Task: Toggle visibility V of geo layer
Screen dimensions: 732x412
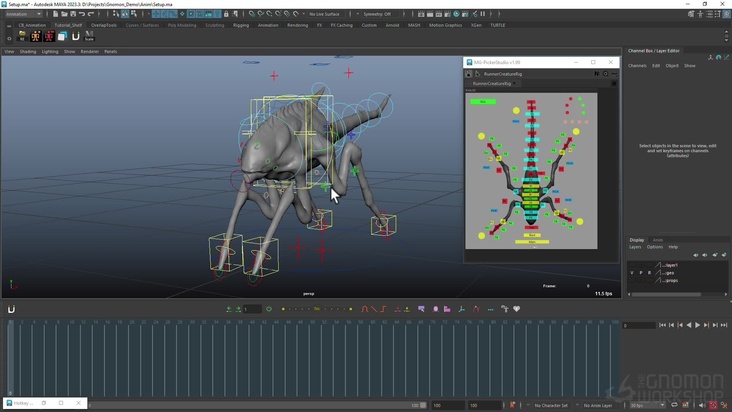Action: tap(632, 272)
